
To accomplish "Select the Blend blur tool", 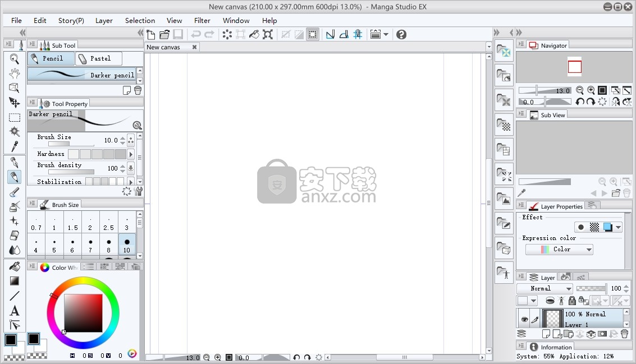I will point(15,250).
